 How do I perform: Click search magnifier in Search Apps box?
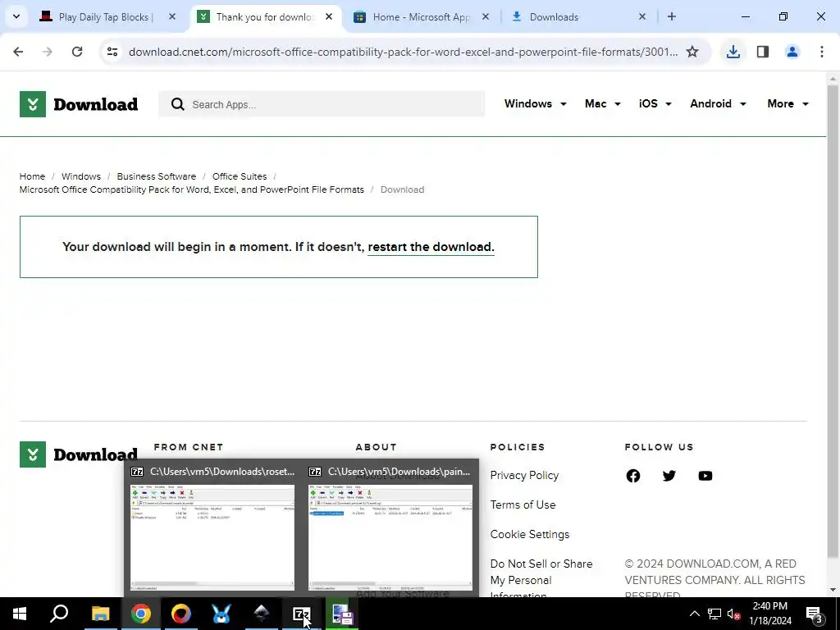(177, 104)
